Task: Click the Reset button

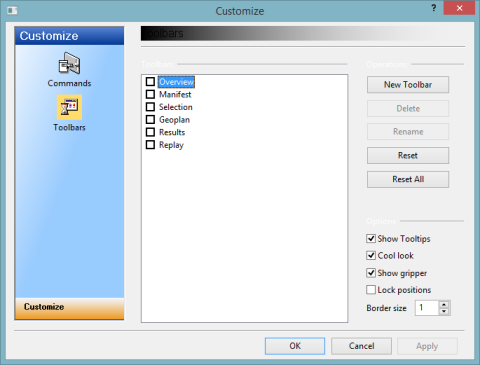Action: [408, 155]
